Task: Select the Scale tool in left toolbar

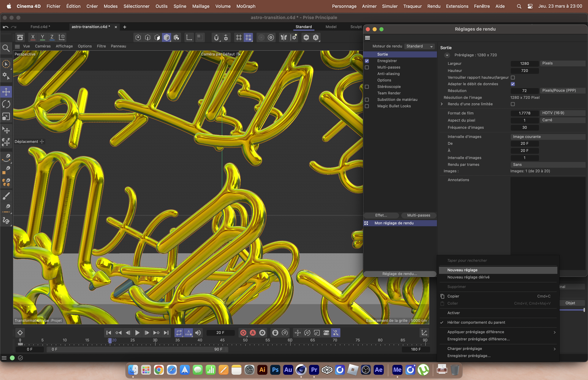Action: 6,117
